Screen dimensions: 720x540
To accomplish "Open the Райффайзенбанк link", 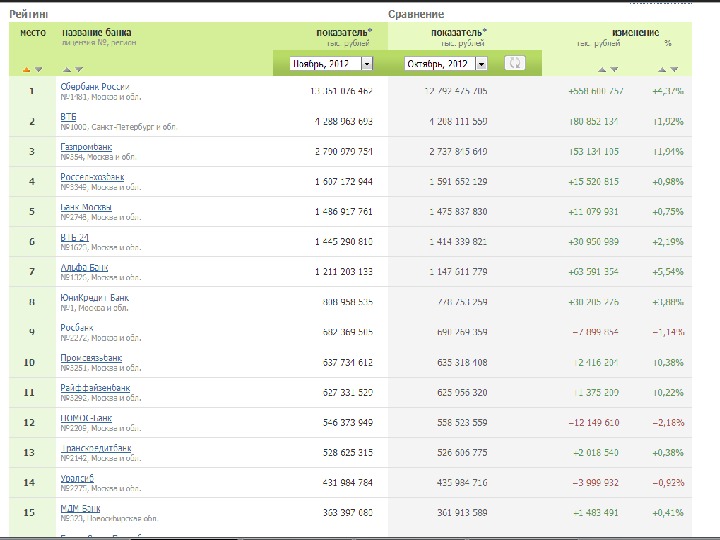I will tap(96, 388).
